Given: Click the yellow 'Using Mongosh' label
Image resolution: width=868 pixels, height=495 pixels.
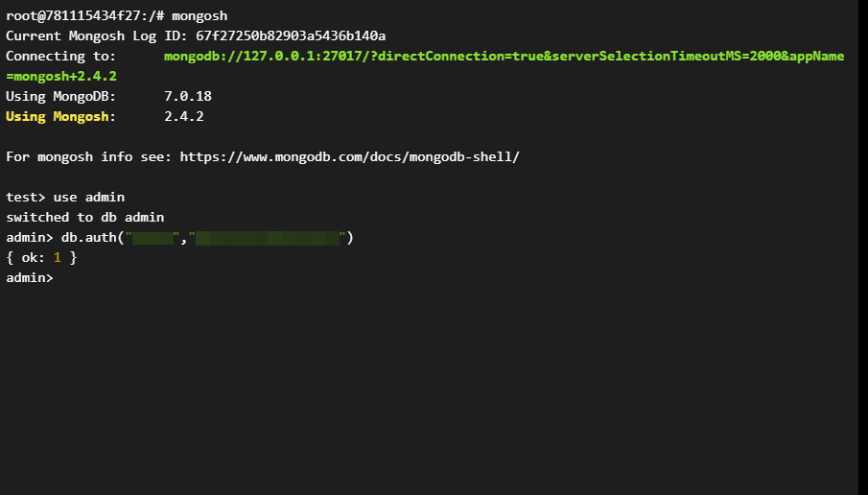Looking at the screenshot, I should pos(60,117).
